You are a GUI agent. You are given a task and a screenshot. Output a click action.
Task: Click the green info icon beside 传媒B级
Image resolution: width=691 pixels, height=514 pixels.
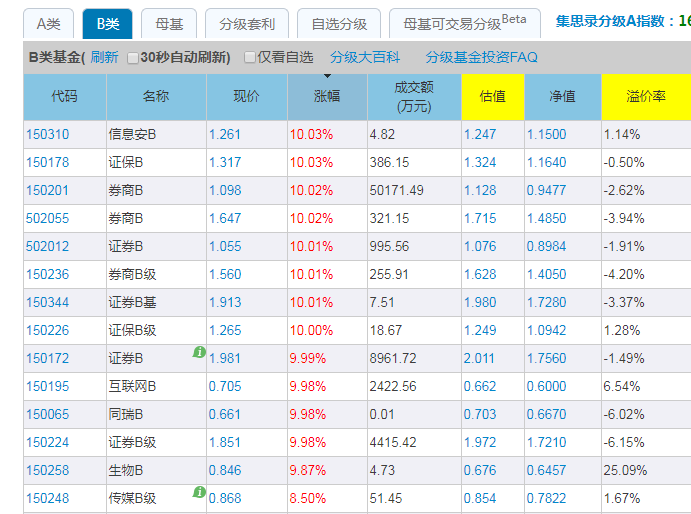[x=199, y=491]
